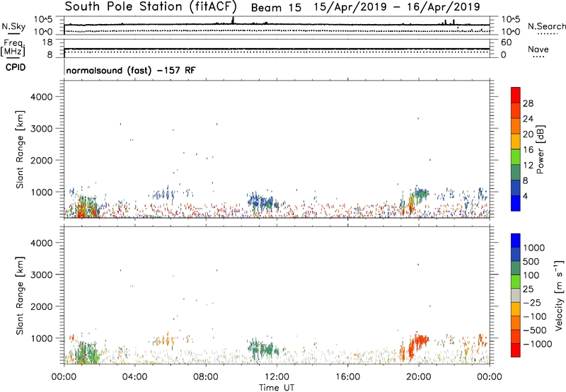
Task: Click the '12:00' time axis tick label
Action: (x=277, y=377)
